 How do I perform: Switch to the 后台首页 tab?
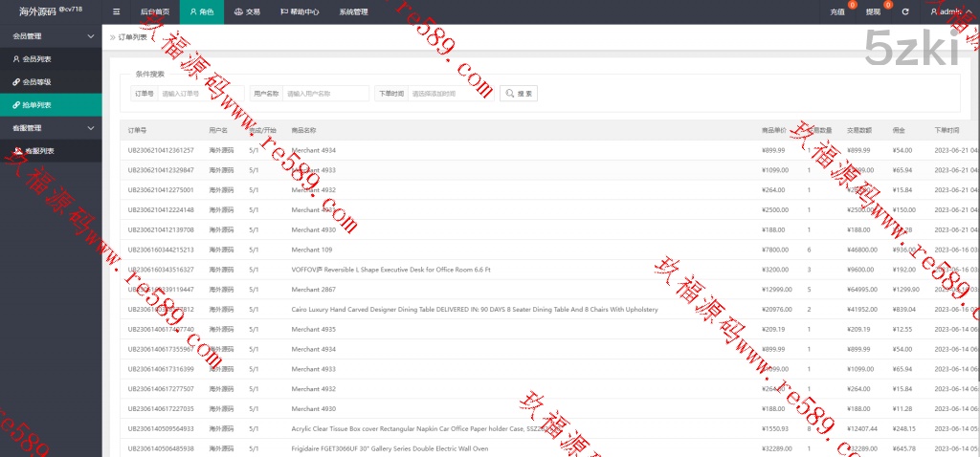154,11
